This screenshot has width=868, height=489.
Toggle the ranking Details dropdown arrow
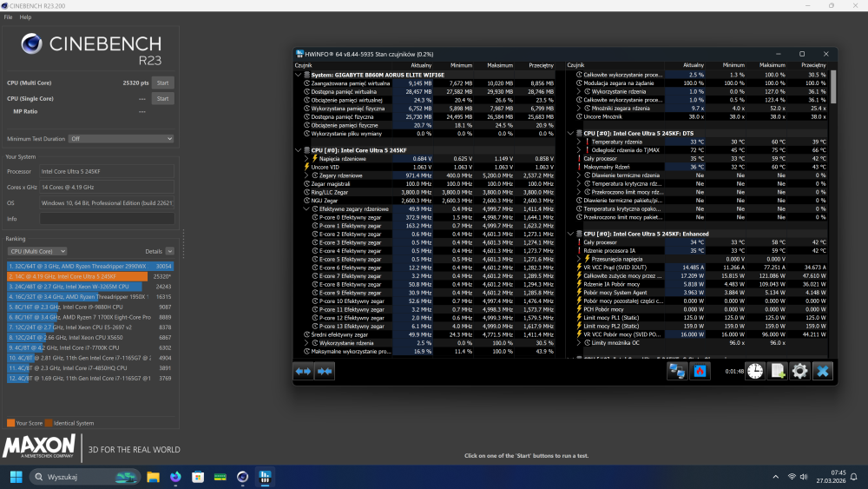click(x=170, y=251)
